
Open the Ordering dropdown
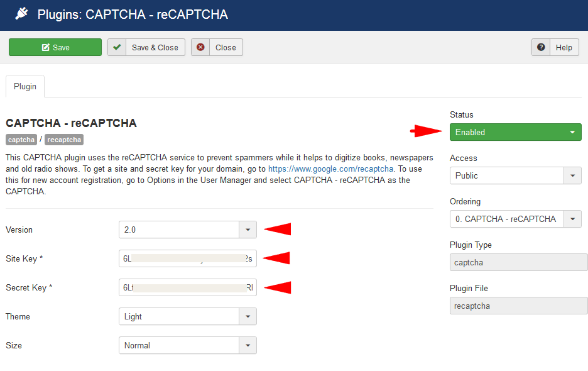(x=516, y=219)
